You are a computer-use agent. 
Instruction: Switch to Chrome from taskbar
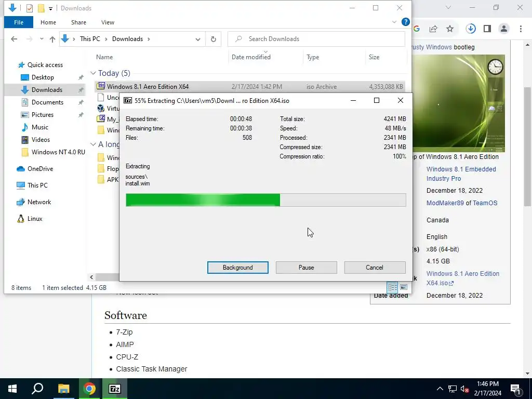tap(89, 389)
